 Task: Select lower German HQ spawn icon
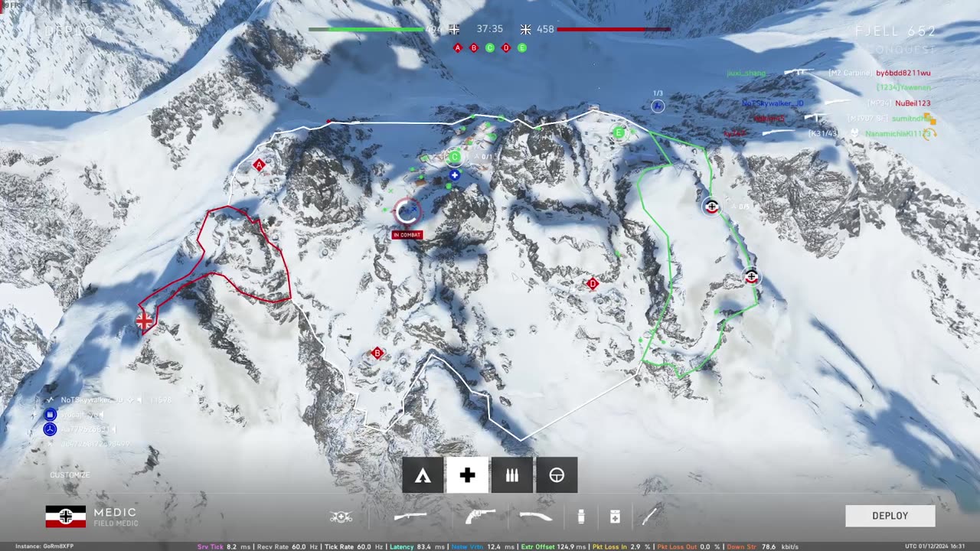tap(751, 276)
